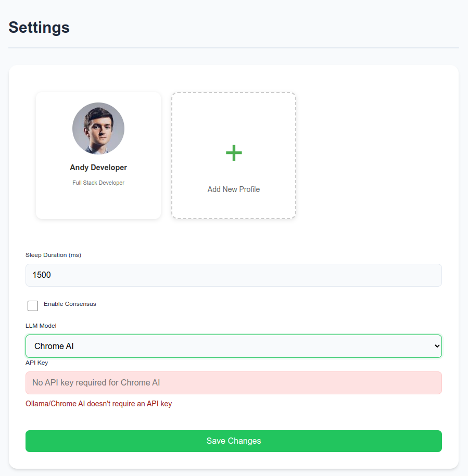The width and height of the screenshot is (468, 476).
Task: Click the Full Stack Developer subtitle
Action: [x=98, y=183]
